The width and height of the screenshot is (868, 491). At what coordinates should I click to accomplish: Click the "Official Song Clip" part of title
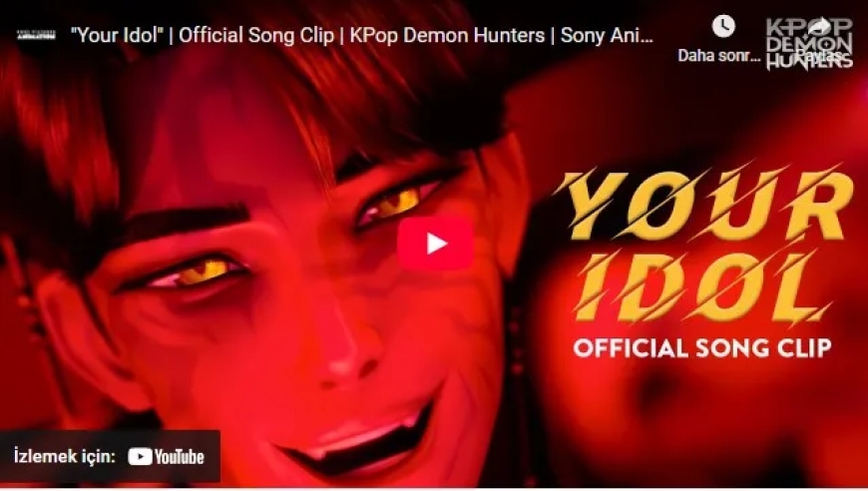click(256, 35)
